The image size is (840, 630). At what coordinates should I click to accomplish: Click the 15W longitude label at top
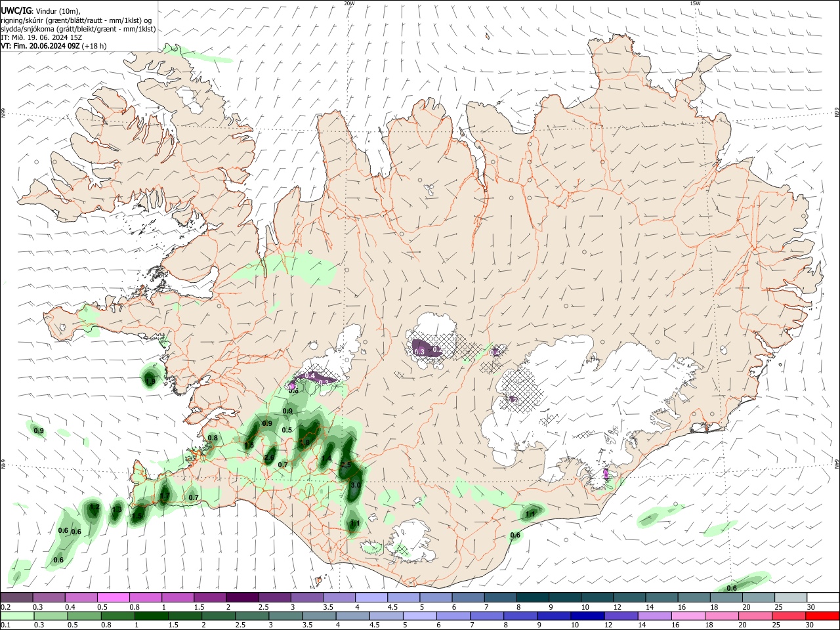pos(695,3)
